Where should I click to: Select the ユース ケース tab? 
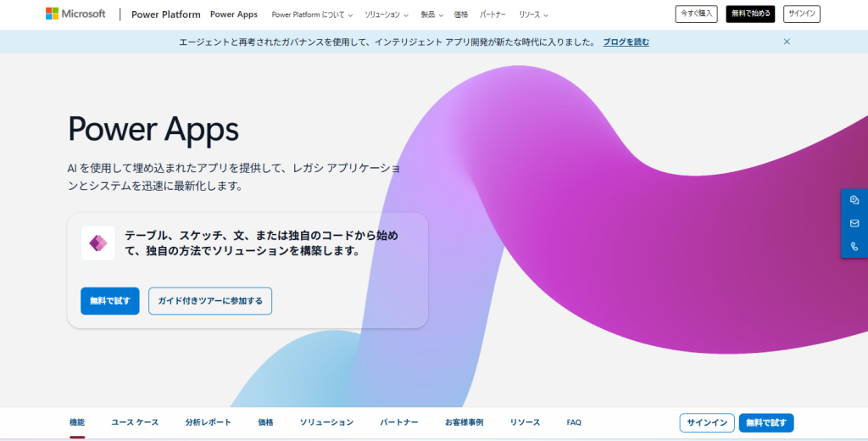(x=135, y=422)
